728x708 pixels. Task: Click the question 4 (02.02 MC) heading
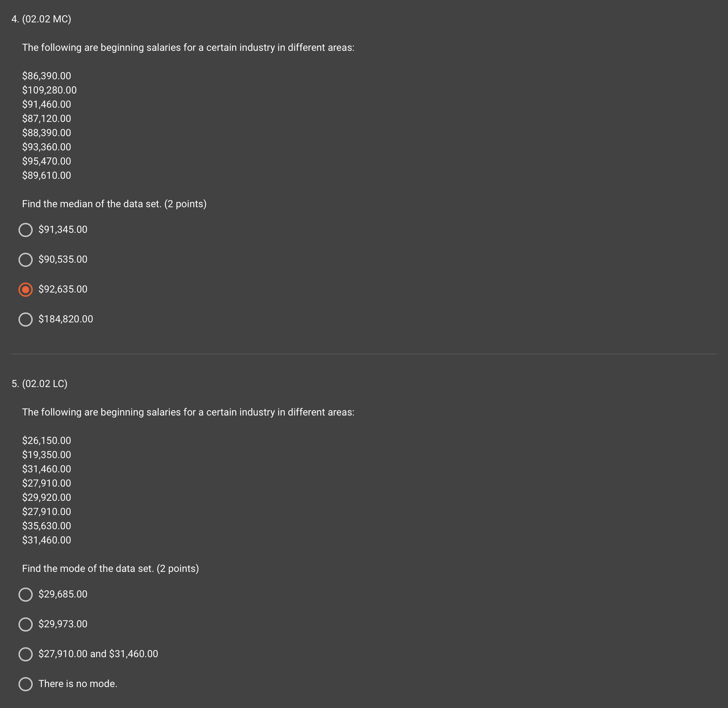41,19
